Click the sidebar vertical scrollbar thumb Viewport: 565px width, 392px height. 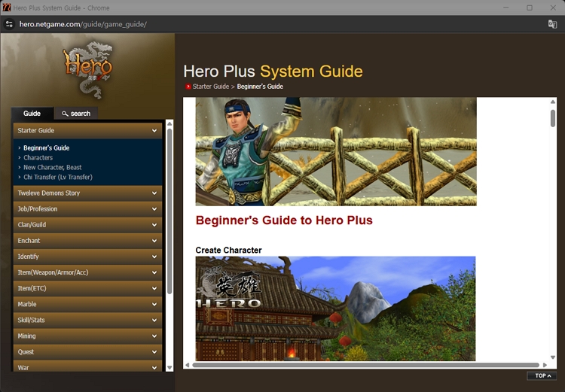[x=169, y=211]
